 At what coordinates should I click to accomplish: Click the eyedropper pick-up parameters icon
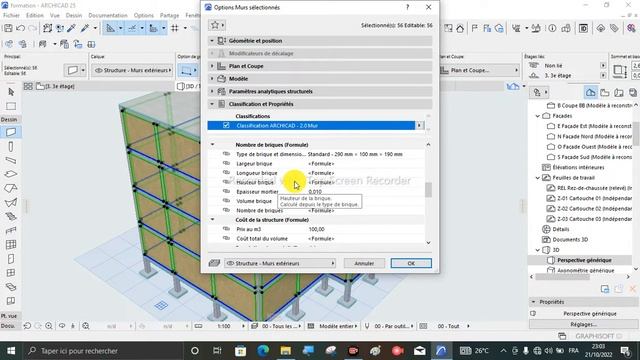coord(71,28)
